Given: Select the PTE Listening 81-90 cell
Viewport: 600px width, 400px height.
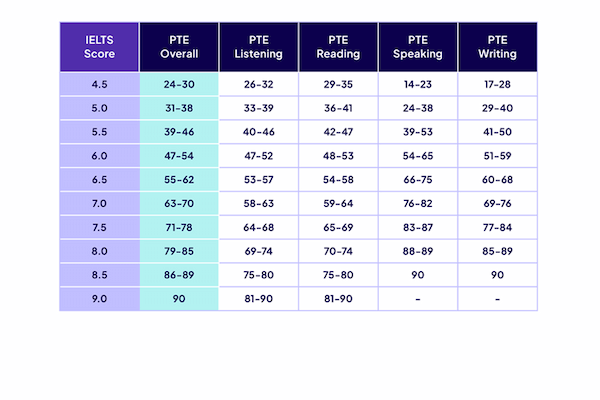Looking at the screenshot, I should click(x=258, y=299).
